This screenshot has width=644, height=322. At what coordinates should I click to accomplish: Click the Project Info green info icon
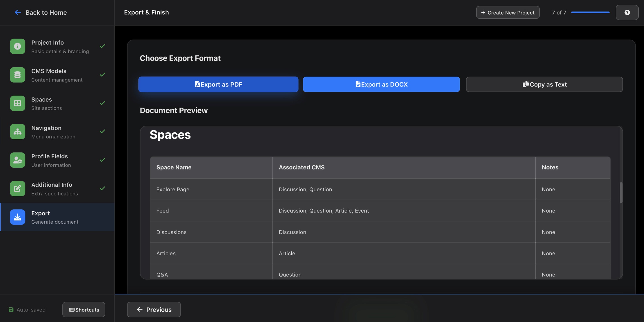click(18, 46)
